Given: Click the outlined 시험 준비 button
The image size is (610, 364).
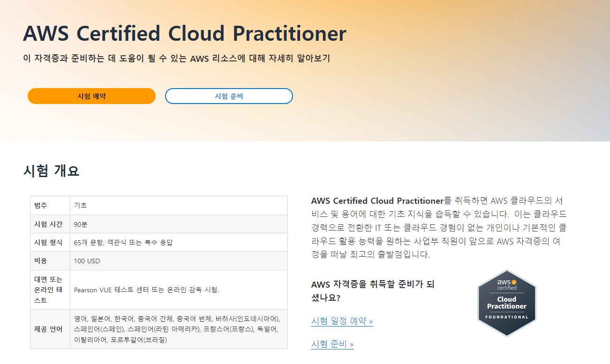Looking at the screenshot, I should (229, 96).
